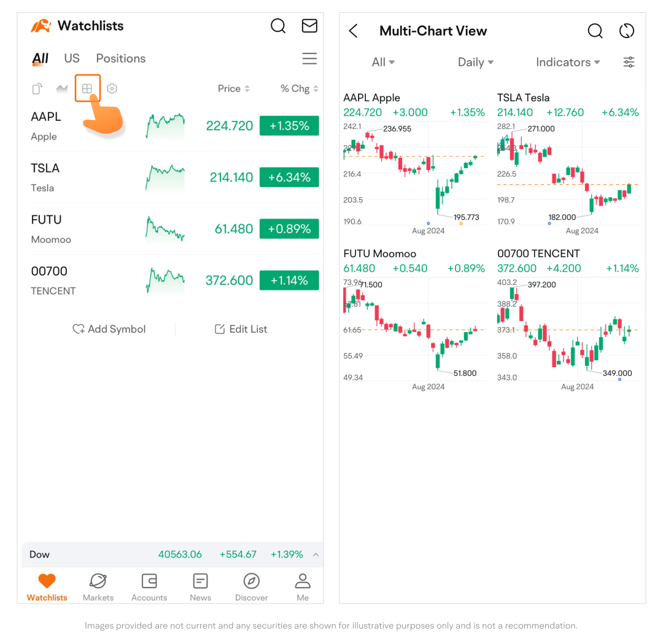Image resolution: width=663 pixels, height=644 pixels.
Task: Click the watchlist settings gear icon
Action: coord(112,88)
